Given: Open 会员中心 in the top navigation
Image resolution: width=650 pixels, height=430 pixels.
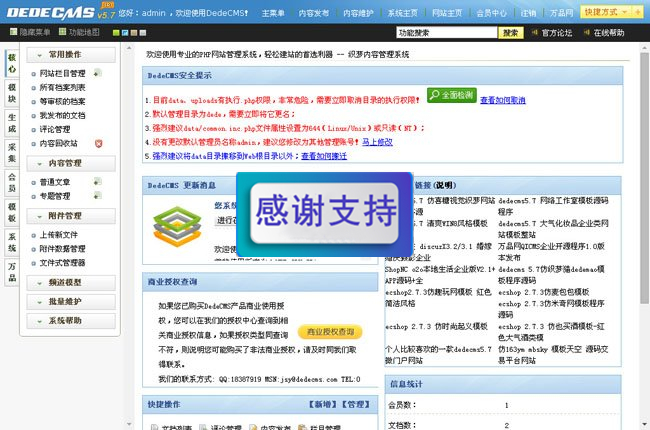Looking at the screenshot, I should pos(491,13).
